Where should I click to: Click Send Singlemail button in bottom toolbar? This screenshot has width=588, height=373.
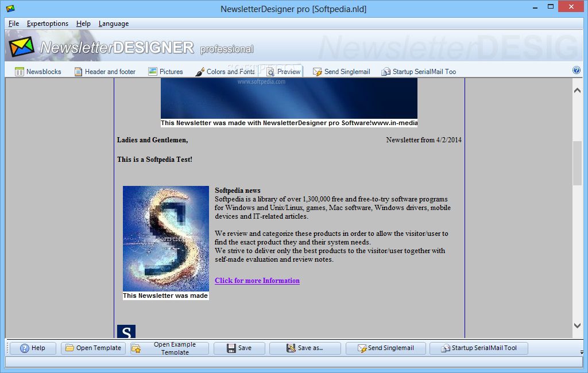tap(385, 348)
